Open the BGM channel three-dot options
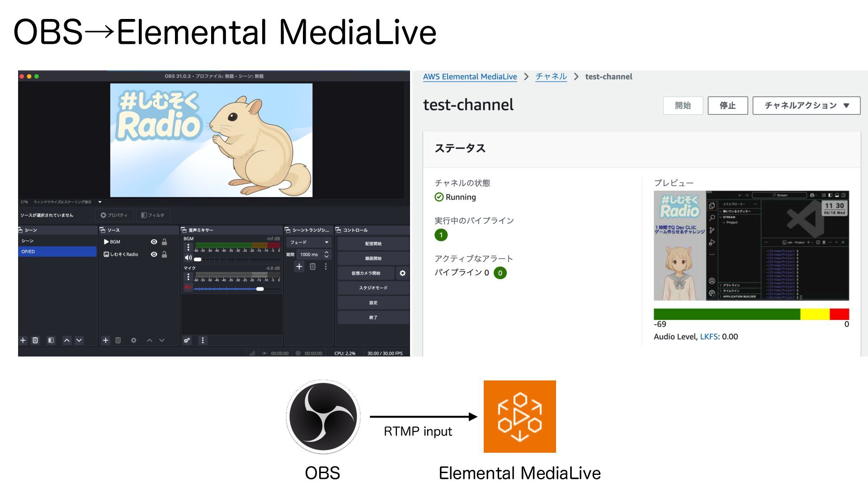Viewport: 868px width, 488px height. point(189,247)
